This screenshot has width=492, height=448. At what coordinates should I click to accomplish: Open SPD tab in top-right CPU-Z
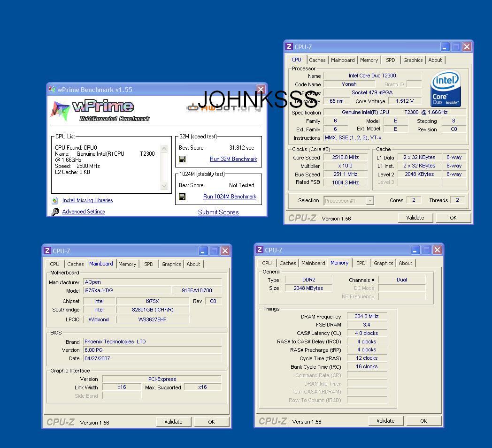click(x=390, y=60)
